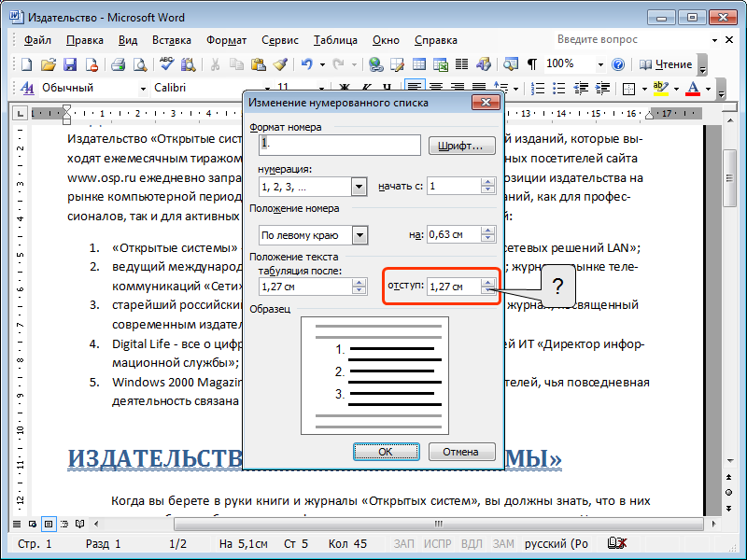This screenshot has height=560, width=747.
Task: Open the Таблица menu
Action: (335, 40)
